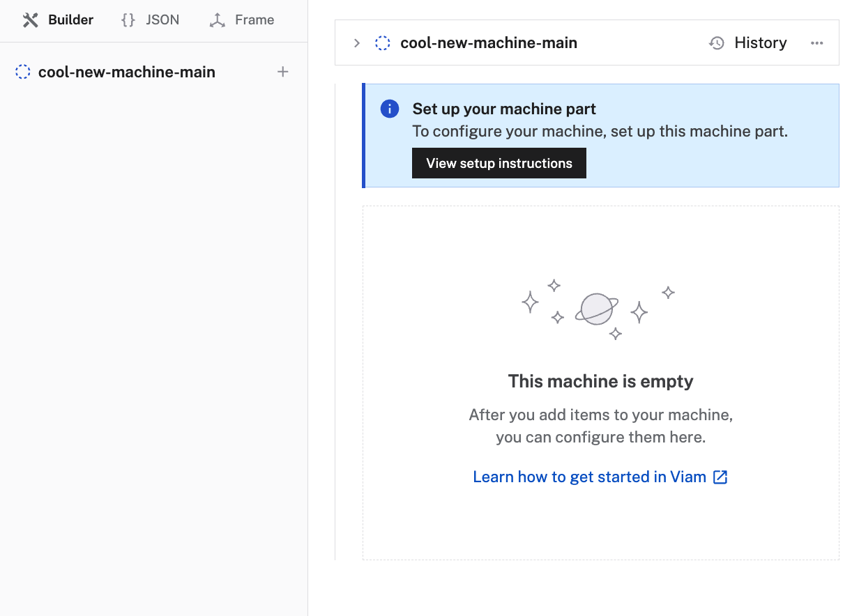Screen dimensions: 859x616
Task: Click History to view configuration history
Action: tap(760, 43)
